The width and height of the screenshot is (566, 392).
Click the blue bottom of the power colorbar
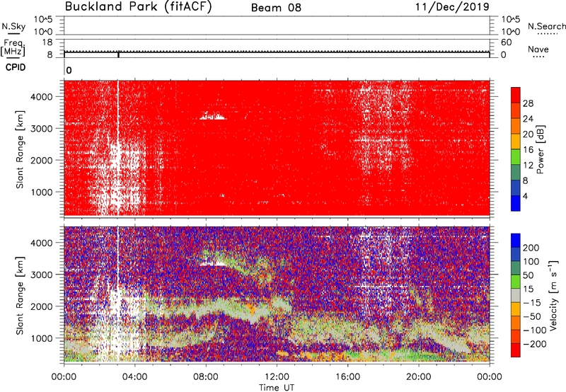[516, 203]
